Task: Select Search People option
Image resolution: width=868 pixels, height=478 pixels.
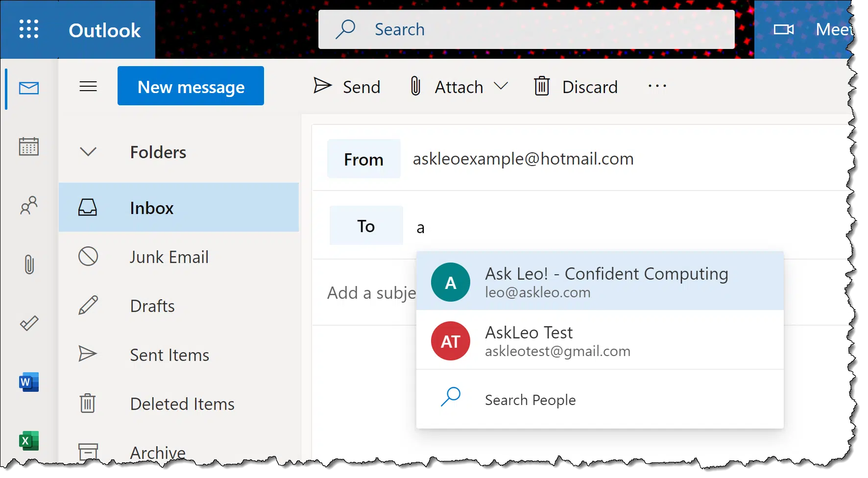Action: pyautogui.click(x=600, y=399)
